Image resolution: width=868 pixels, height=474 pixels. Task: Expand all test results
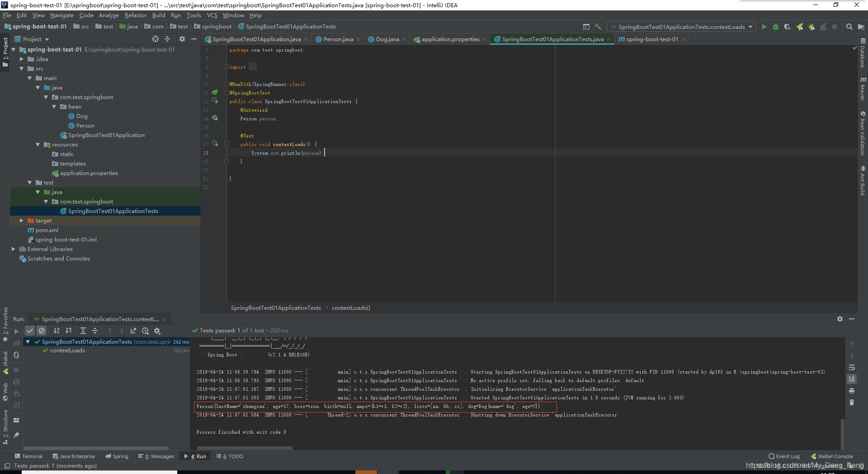(x=83, y=331)
